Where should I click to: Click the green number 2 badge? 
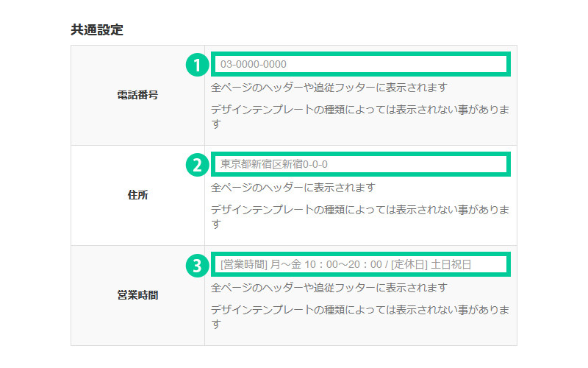click(196, 165)
